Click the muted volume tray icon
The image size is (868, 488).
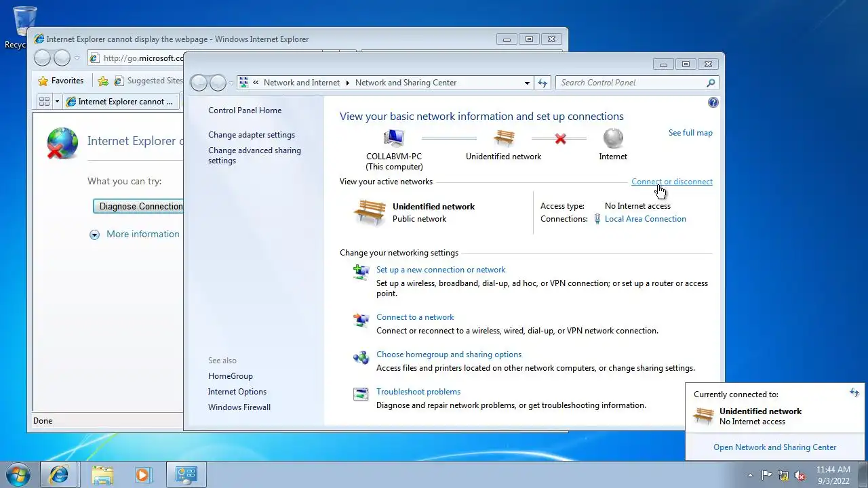(800, 475)
